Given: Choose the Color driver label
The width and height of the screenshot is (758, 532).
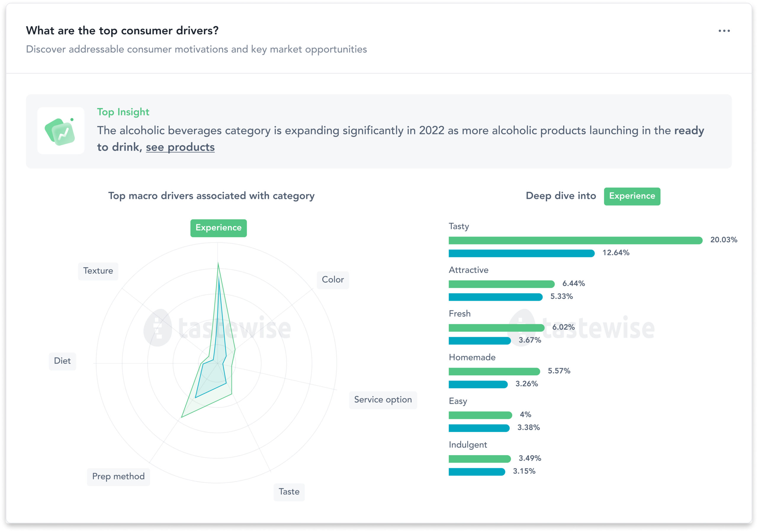Looking at the screenshot, I should click(x=333, y=280).
